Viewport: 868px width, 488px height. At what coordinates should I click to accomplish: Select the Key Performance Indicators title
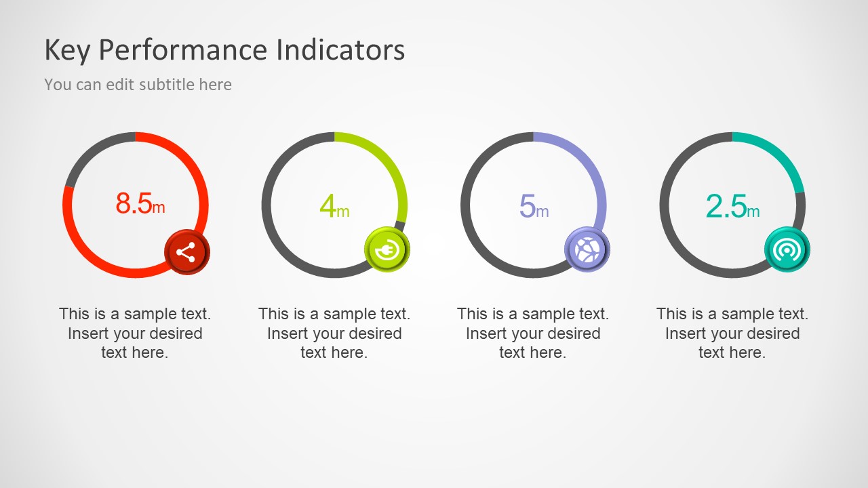(x=224, y=50)
